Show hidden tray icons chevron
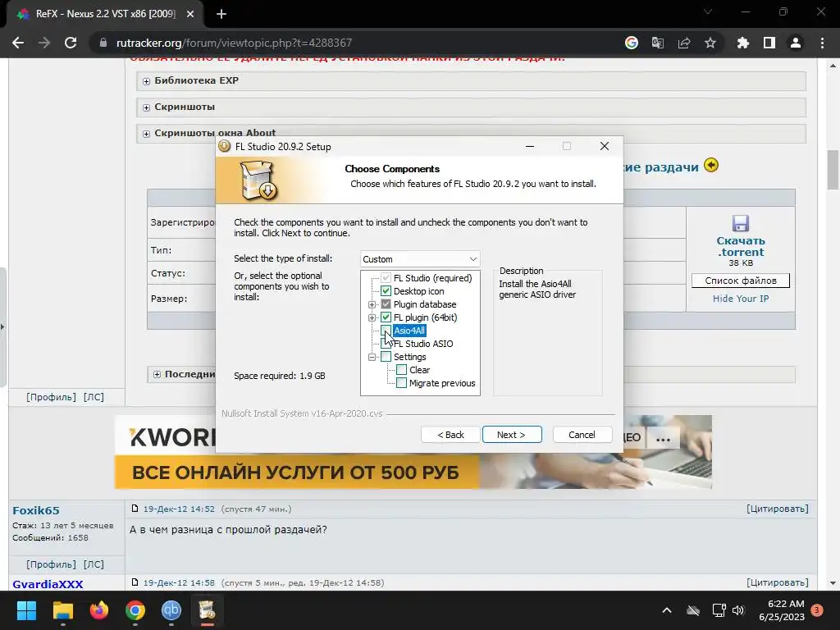840x630 pixels. pyautogui.click(x=667, y=610)
